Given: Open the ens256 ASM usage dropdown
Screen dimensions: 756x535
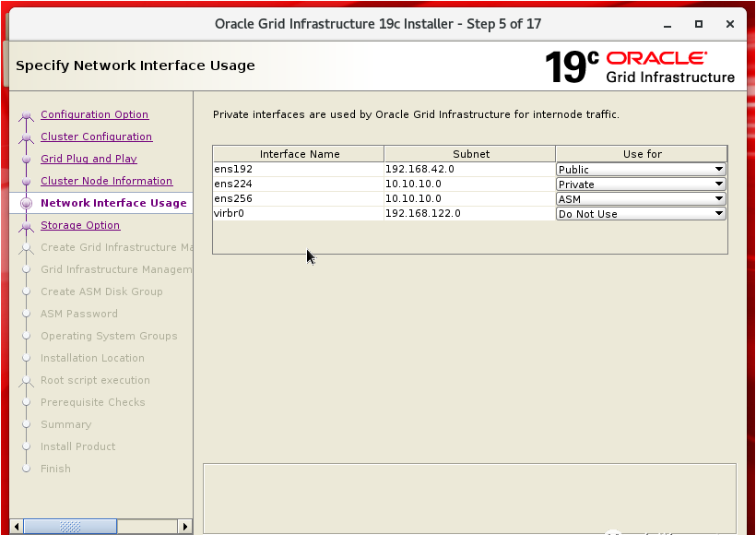Looking at the screenshot, I should [641, 199].
